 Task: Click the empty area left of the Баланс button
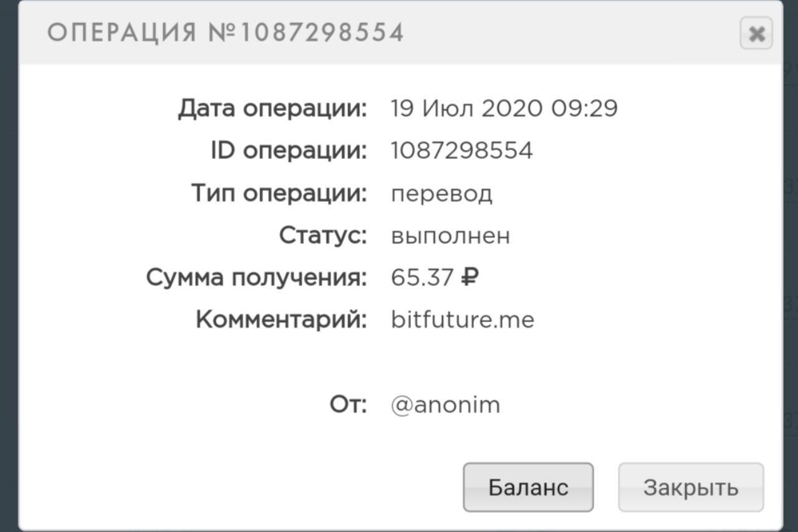tap(249, 487)
